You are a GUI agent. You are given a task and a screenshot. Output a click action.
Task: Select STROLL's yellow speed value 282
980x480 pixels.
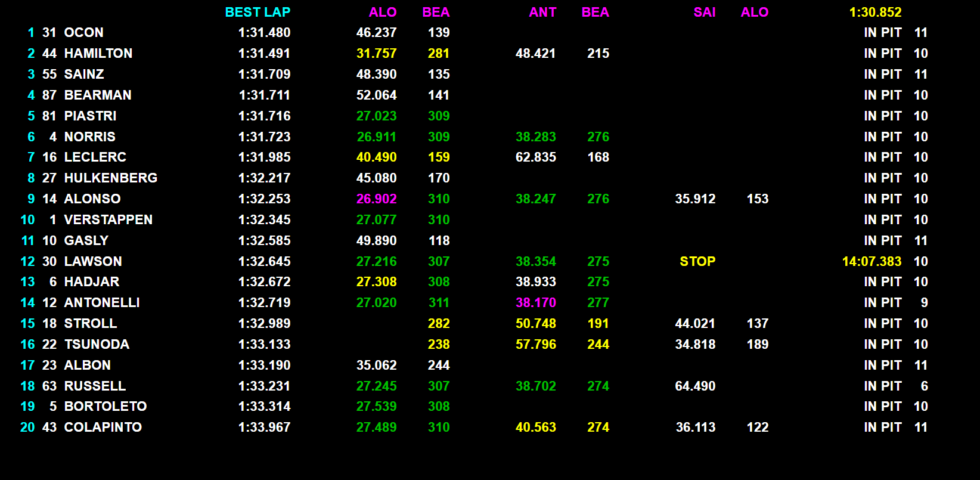coord(439,324)
